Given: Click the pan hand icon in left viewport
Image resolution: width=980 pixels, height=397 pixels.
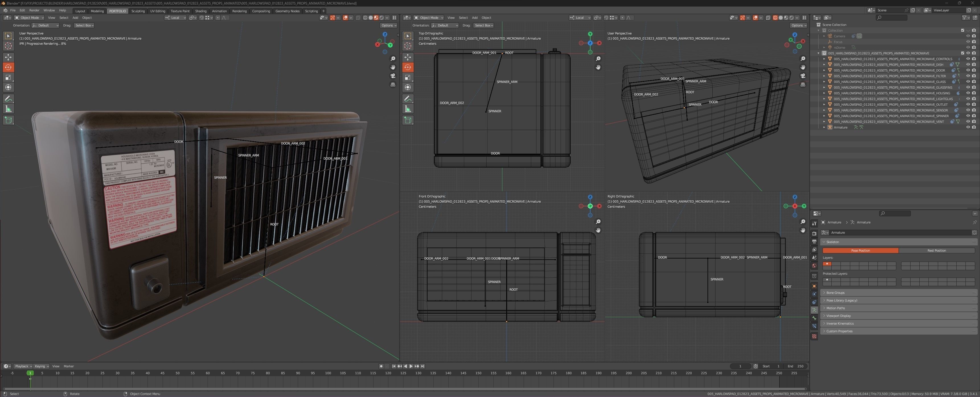Looking at the screenshot, I should [393, 67].
